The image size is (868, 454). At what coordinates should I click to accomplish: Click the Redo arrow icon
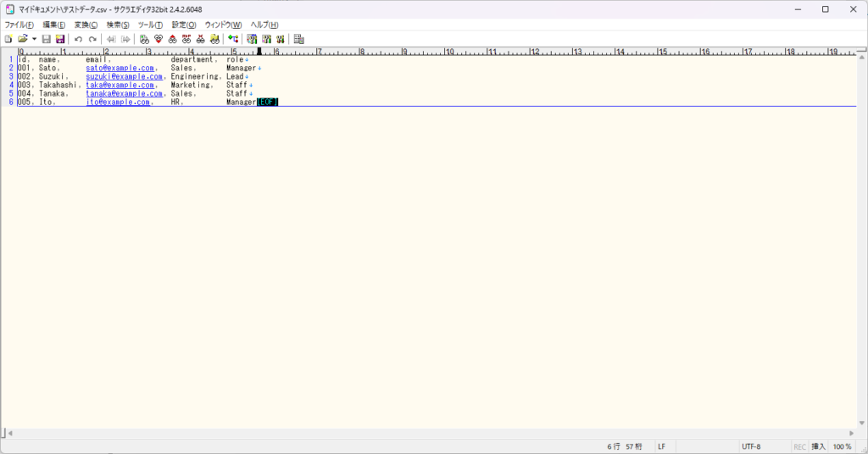pyautogui.click(x=92, y=39)
